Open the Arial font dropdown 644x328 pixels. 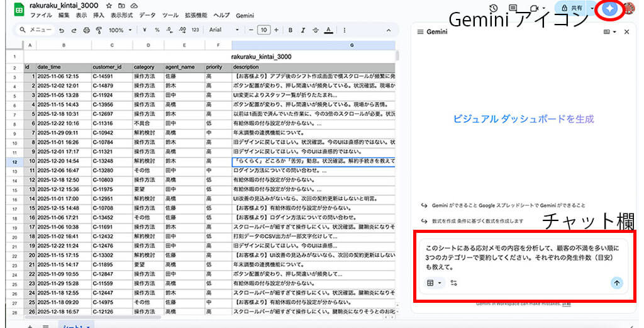click(x=224, y=30)
